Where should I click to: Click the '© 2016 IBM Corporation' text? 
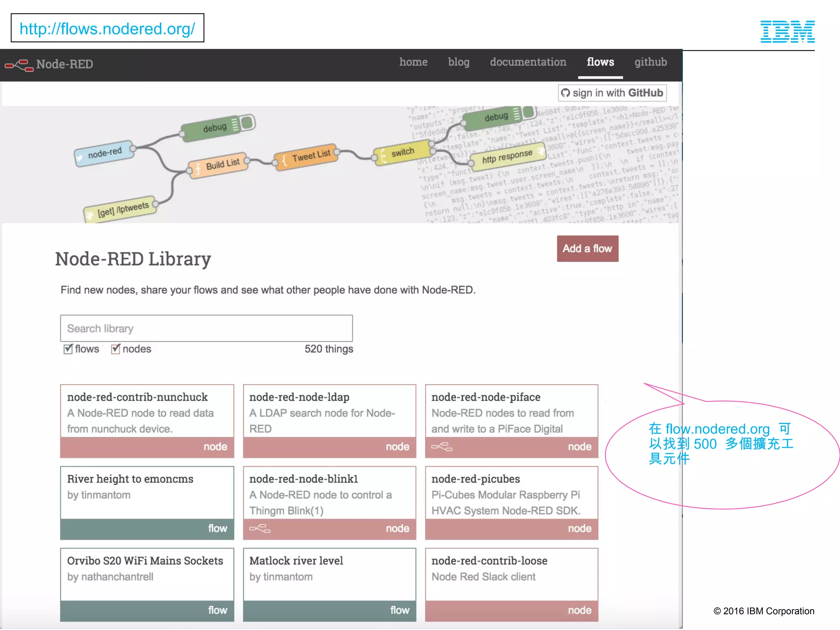(764, 611)
